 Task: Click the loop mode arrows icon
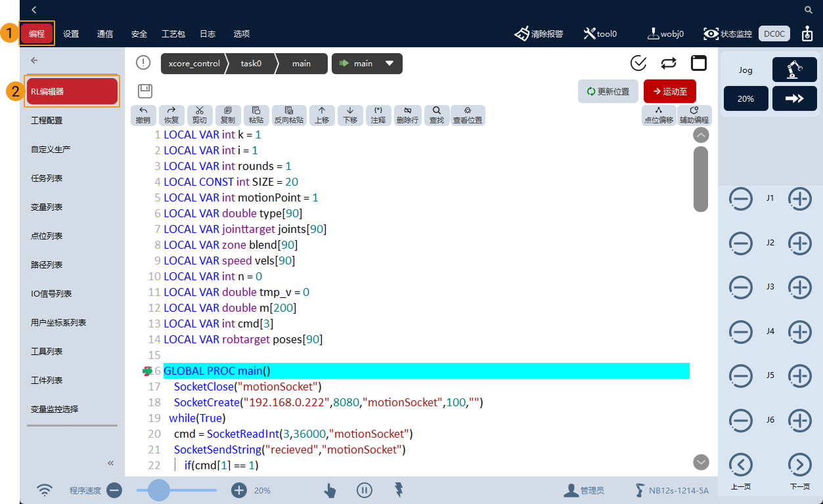(669, 63)
